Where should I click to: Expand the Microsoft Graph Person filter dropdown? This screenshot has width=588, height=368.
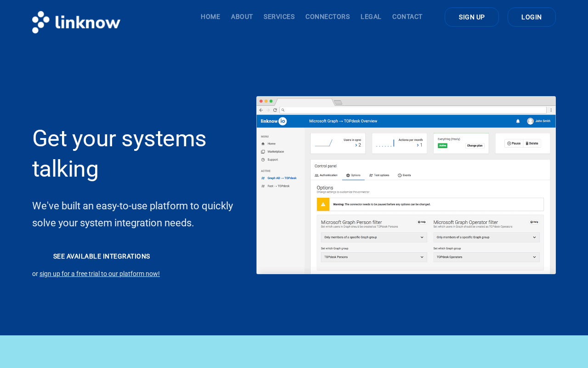click(374, 237)
